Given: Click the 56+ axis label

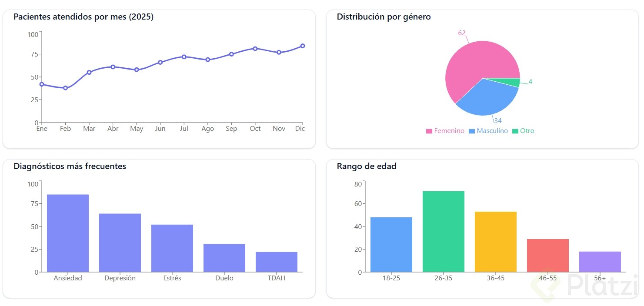Looking at the screenshot, I should click(600, 278).
